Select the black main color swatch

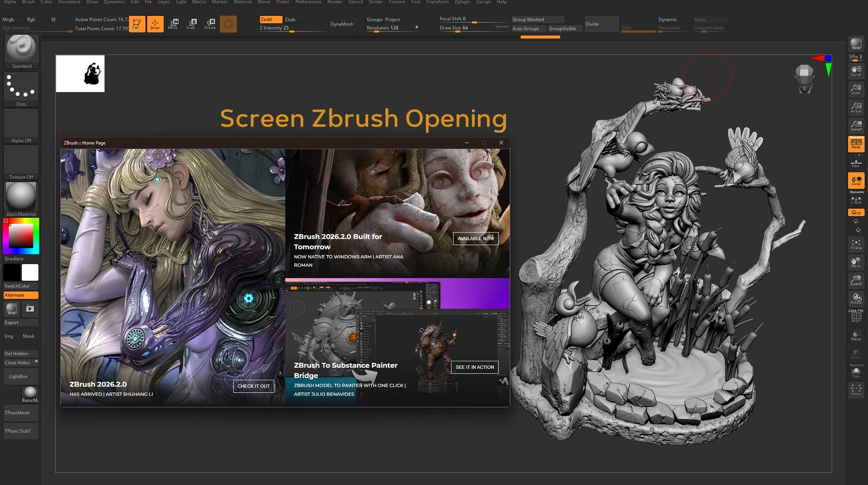tap(12, 272)
